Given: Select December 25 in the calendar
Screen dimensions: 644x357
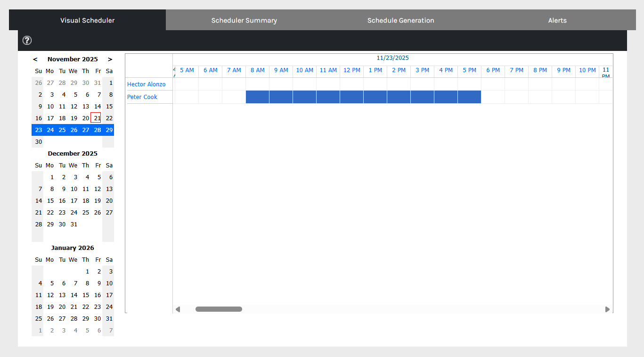Looking at the screenshot, I should pos(86,213).
